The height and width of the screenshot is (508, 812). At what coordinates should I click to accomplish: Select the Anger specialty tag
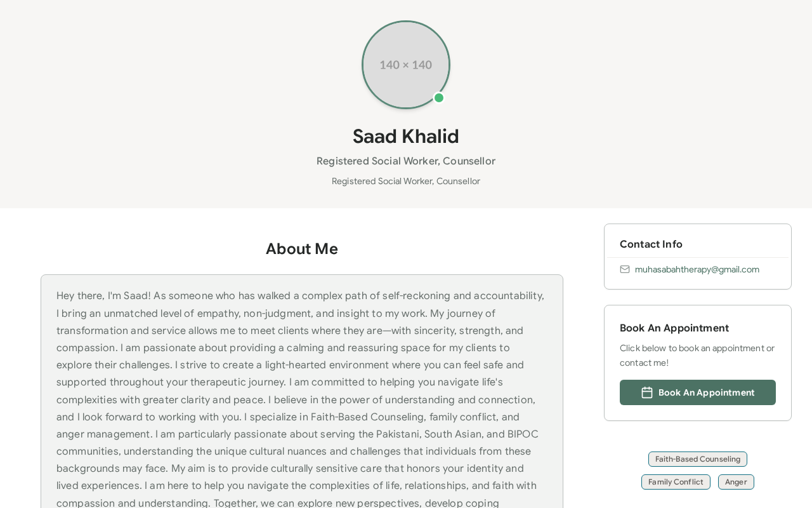coord(736,482)
